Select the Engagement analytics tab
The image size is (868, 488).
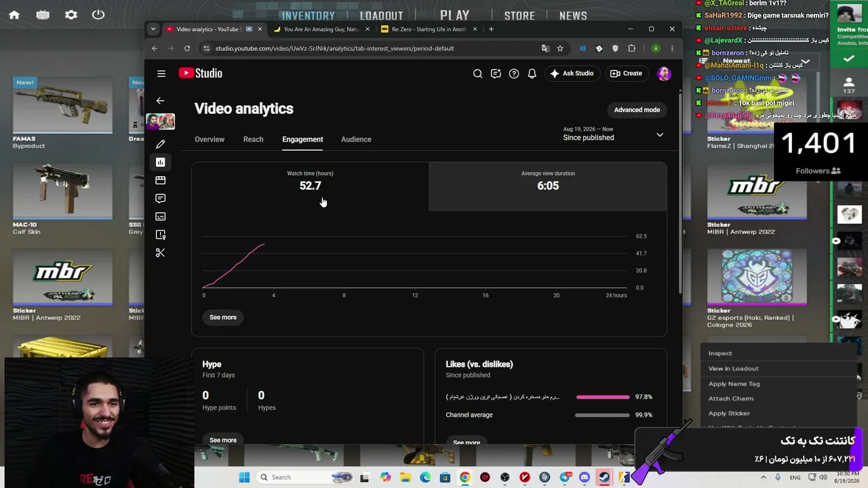pos(302,139)
